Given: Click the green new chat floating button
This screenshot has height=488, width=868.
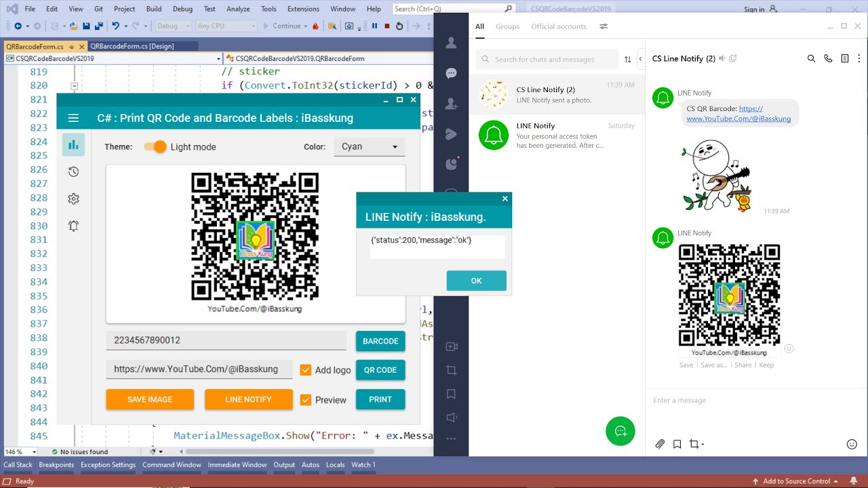Looking at the screenshot, I should pyautogui.click(x=620, y=431).
